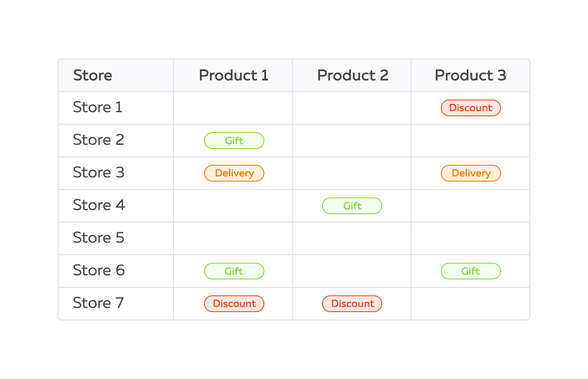Image resolution: width=588 pixels, height=379 pixels.
Task: Click Store 7 Discount tag under Product 2
Action: pyautogui.click(x=352, y=304)
